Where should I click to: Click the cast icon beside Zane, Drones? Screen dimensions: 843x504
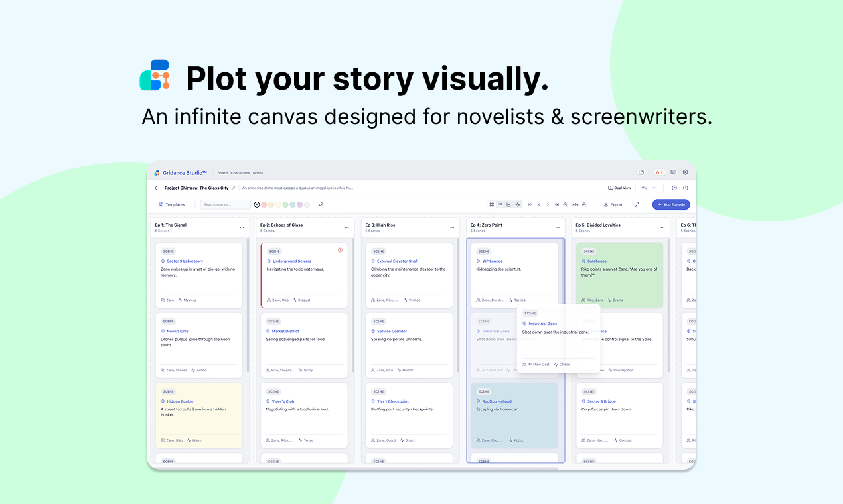pos(163,370)
